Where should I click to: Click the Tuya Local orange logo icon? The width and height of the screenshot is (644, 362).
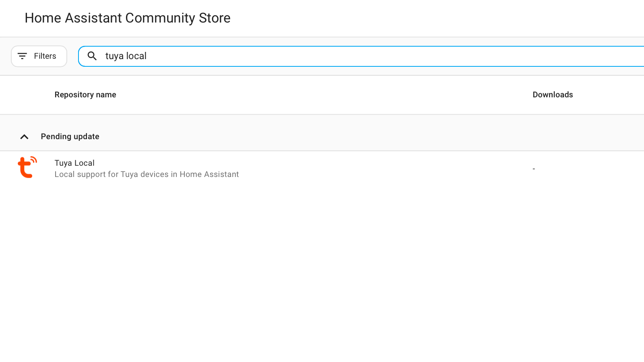(27, 167)
